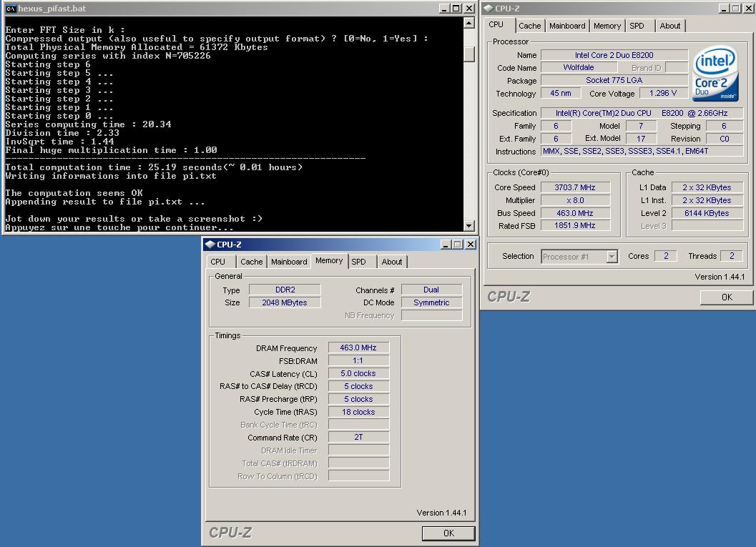The width and height of the screenshot is (756, 547).
Task: Click the Revision value C0
Action: pyautogui.click(x=725, y=139)
